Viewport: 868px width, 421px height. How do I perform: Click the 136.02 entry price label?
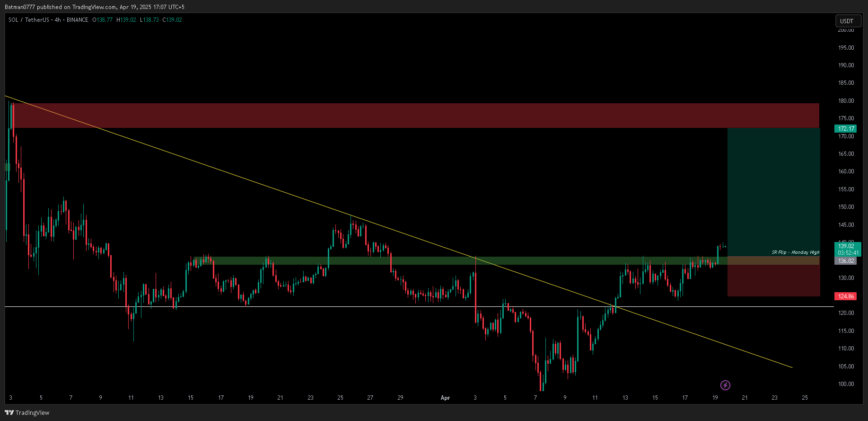pyautogui.click(x=846, y=261)
